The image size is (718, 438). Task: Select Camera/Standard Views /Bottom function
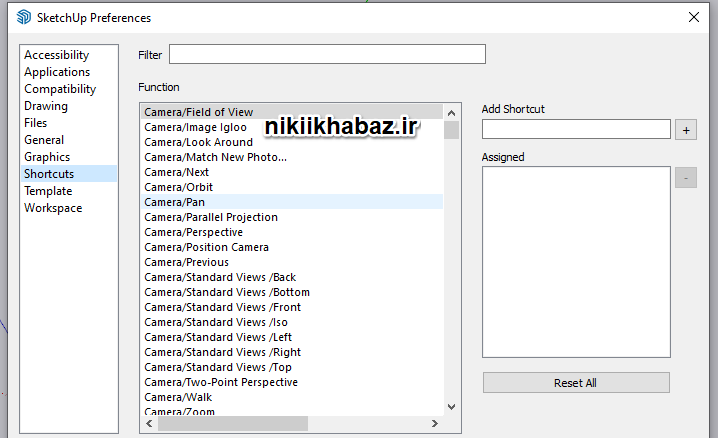[292, 292]
